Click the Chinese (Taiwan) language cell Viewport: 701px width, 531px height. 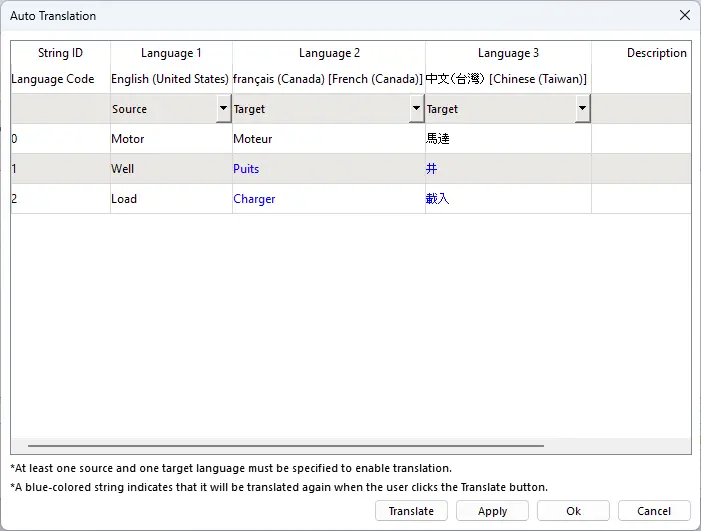pyautogui.click(x=506, y=79)
